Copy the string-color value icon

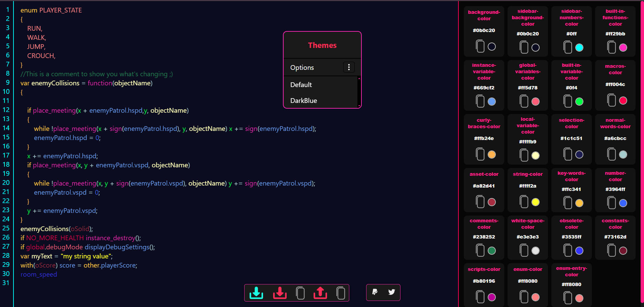524,202
